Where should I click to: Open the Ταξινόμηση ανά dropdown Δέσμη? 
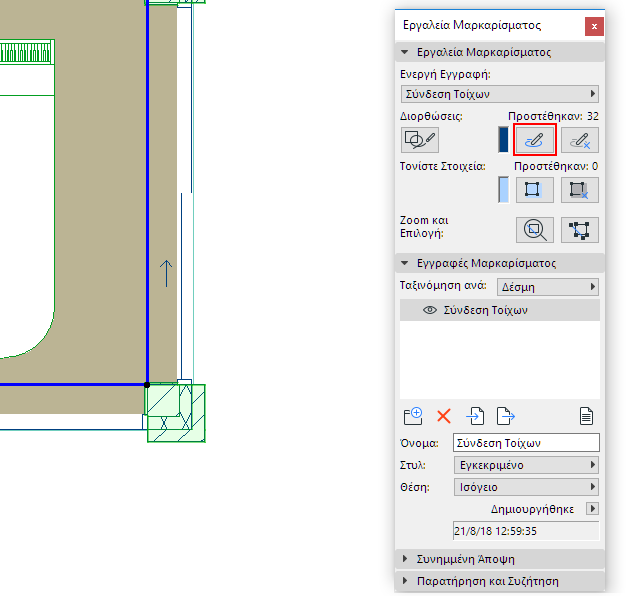pyautogui.click(x=548, y=287)
